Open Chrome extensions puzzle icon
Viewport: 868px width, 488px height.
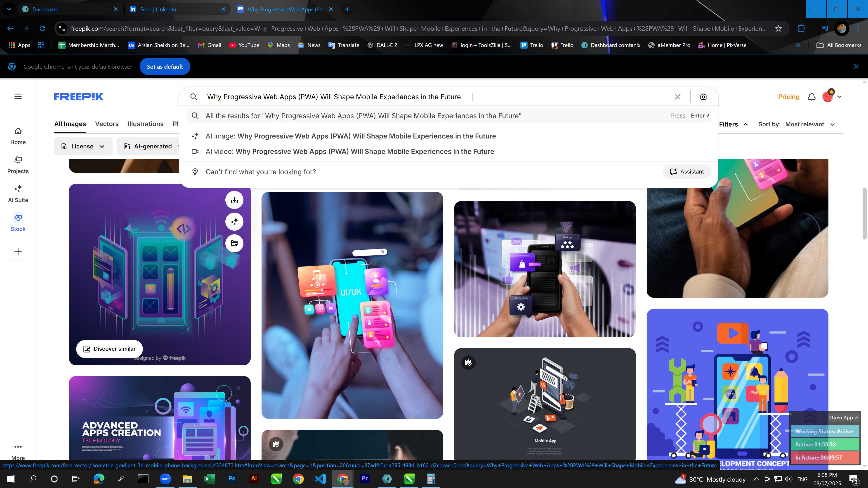pyautogui.click(x=801, y=29)
